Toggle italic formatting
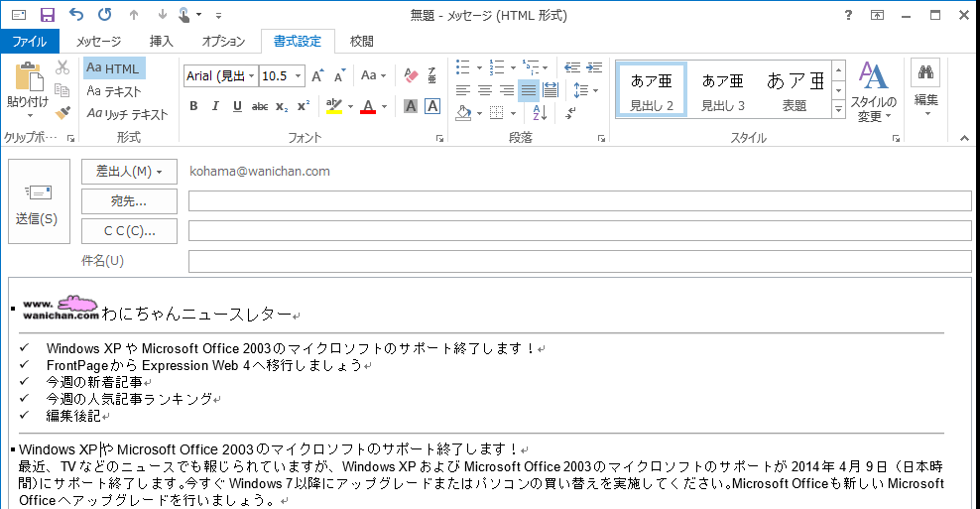 click(215, 106)
